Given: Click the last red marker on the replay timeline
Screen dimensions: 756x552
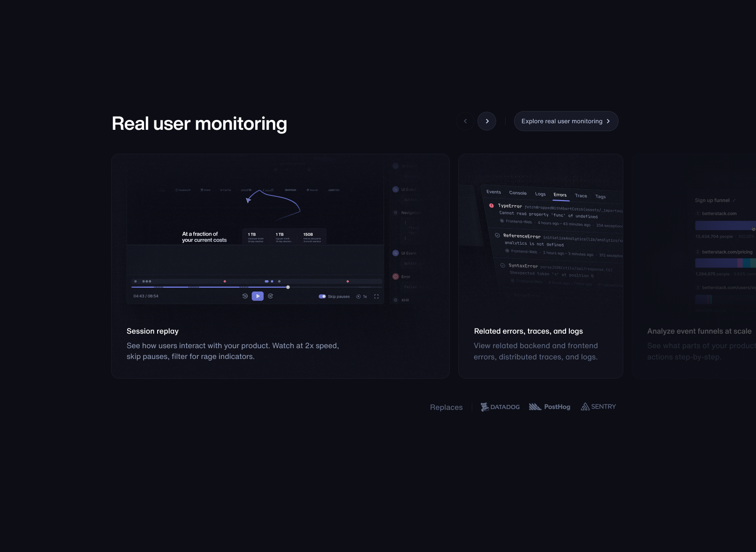Looking at the screenshot, I should (348, 281).
